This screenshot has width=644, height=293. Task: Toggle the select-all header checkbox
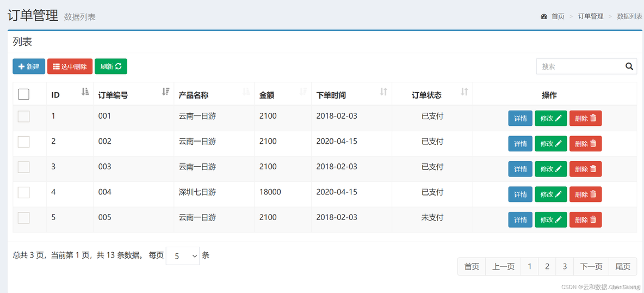click(24, 95)
